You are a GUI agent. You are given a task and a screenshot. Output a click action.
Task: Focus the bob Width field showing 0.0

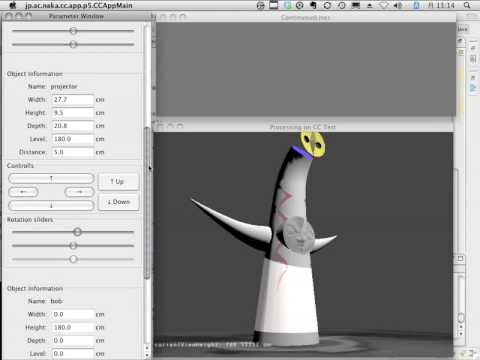(73, 314)
